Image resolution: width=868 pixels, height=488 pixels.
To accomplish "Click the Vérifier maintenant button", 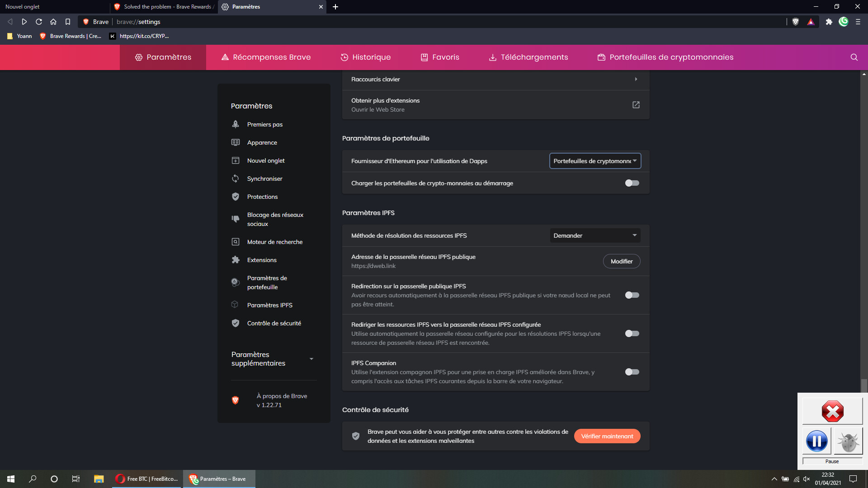I will point(607,436).
